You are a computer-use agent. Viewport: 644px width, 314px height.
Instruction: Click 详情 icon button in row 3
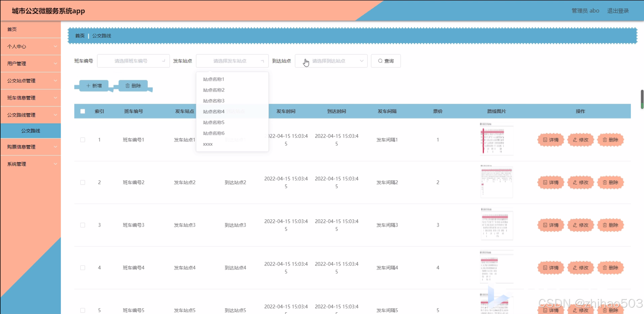tap(551, 225)
